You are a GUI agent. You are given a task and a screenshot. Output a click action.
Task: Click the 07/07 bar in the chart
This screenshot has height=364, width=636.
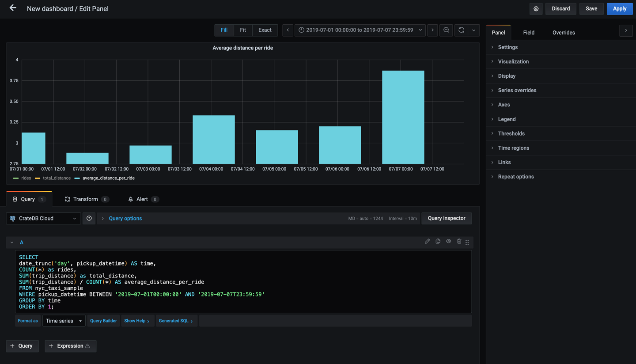pos(403,117)
